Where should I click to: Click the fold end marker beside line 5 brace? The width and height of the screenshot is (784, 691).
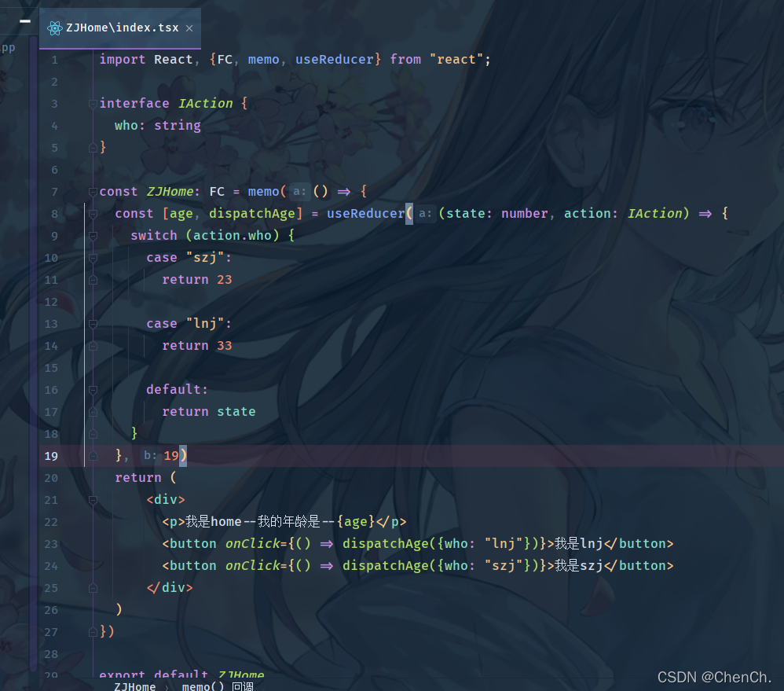point(93,147)
